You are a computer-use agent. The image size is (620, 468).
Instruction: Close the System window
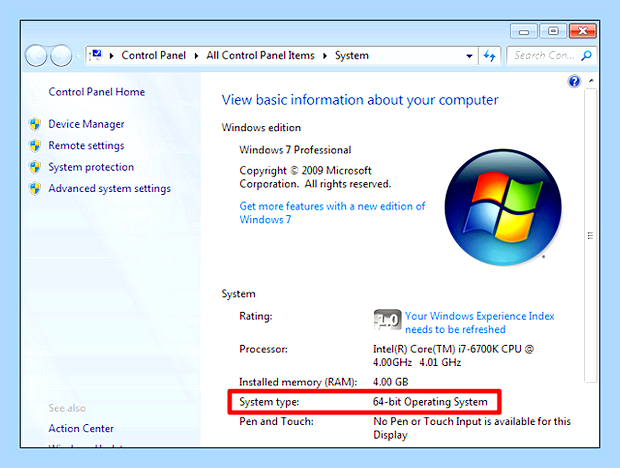(582, 31)
